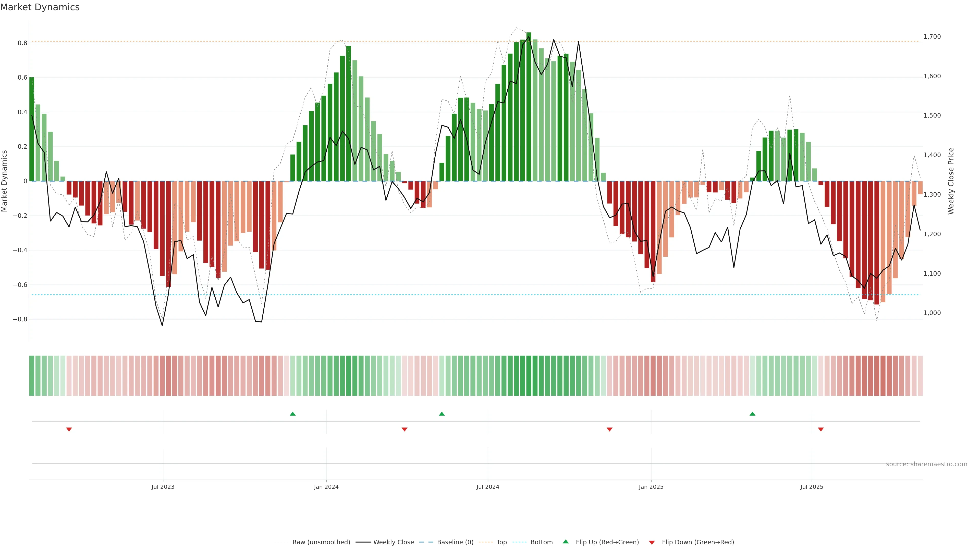Click the red flip-down marker before Jan 2025
Screen dimensions: 980x551
pos(609,429)
